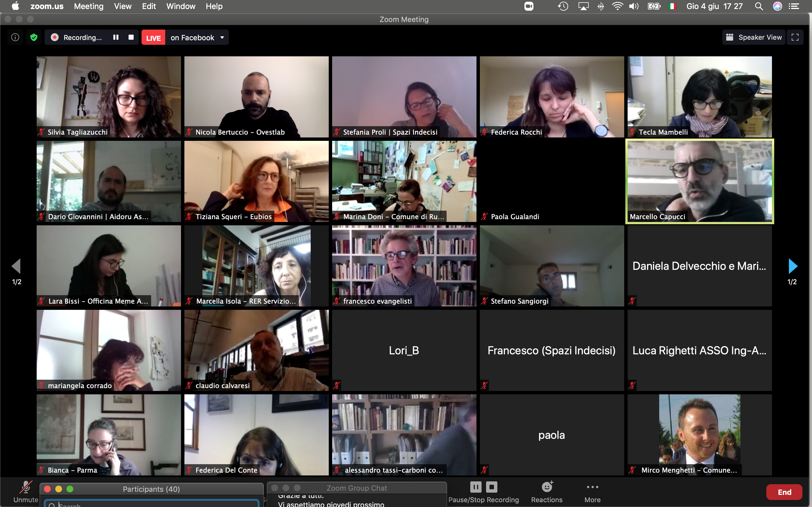The image size is (812, 507).
Task: Open the Reactions menu
Action: click(x=547, y=492)
